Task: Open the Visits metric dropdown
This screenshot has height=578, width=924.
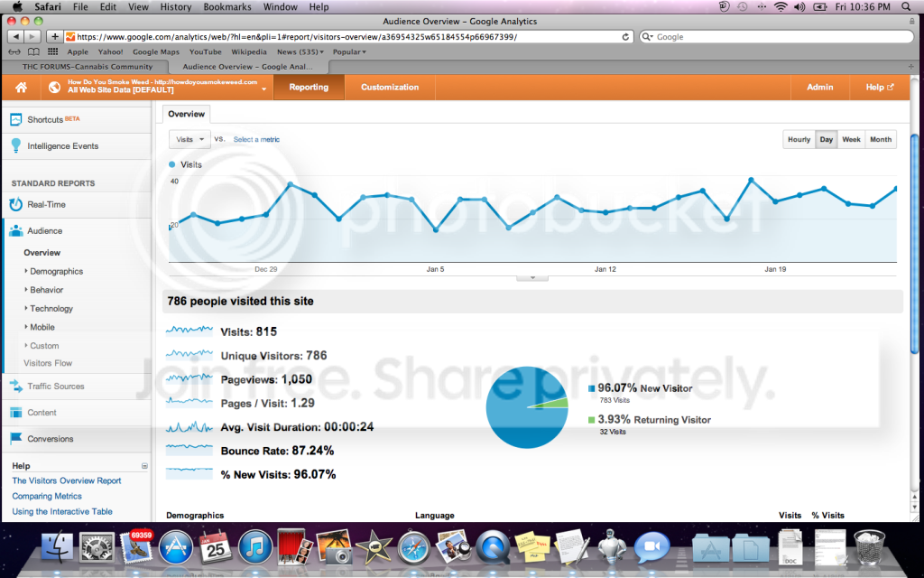Action: 189,139
